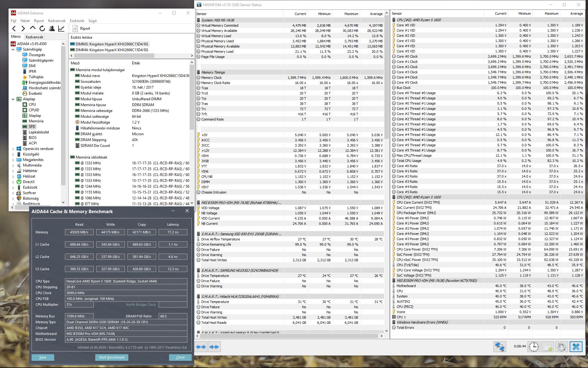This screenshot has width=588, height=368.
Task: Click the AIDA64 up level arrow
Action: [33, 29]
